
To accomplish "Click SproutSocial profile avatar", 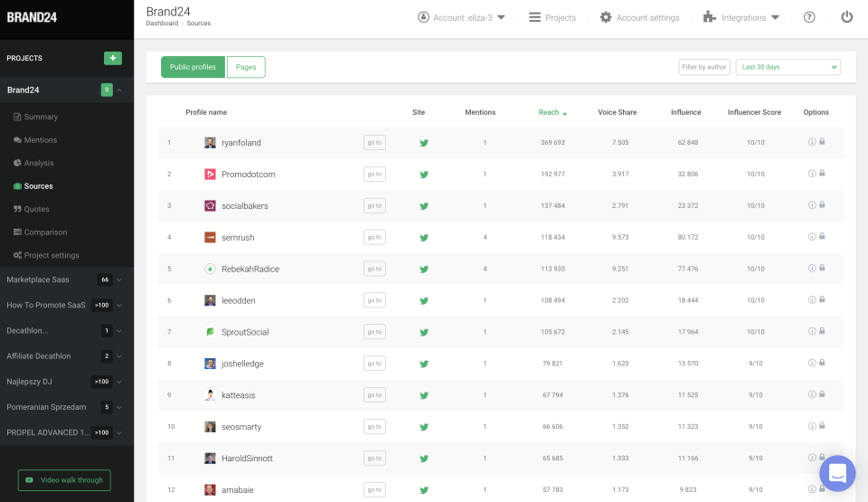I will [210, 333].
